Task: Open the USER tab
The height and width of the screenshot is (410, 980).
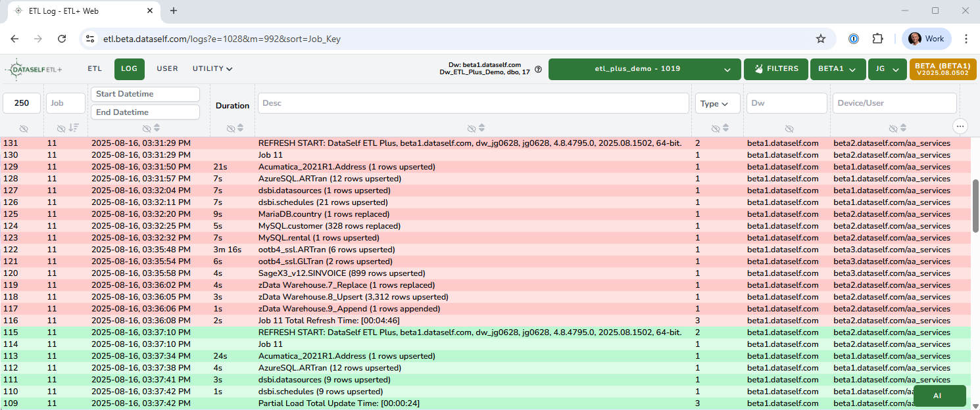Action: pos(167,68)
